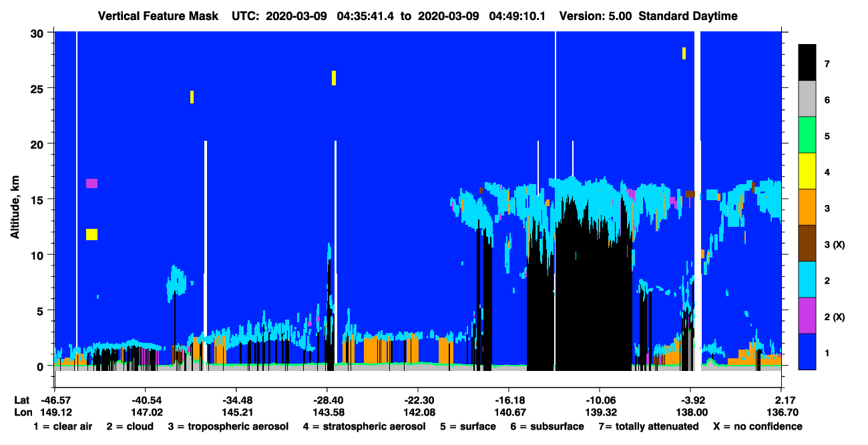Click the latitude value '-34.48'
This screenshot has width=868, height=445.
click(236, 400)
